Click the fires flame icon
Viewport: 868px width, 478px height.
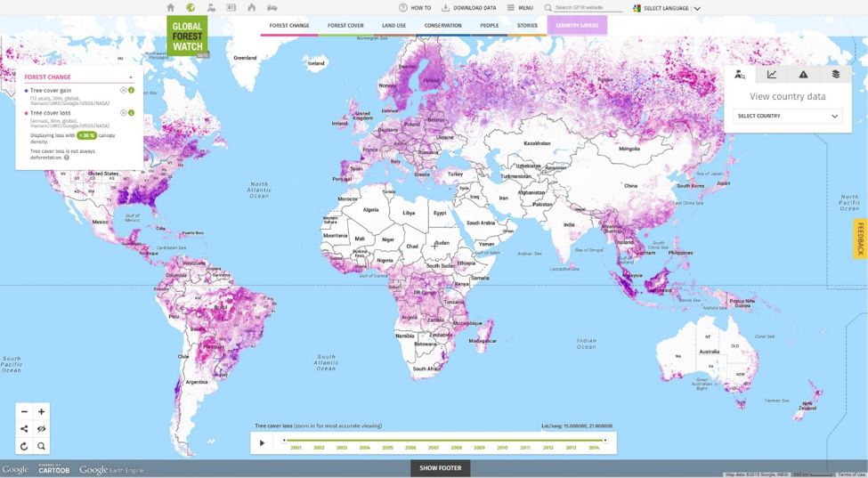[252, 8]
